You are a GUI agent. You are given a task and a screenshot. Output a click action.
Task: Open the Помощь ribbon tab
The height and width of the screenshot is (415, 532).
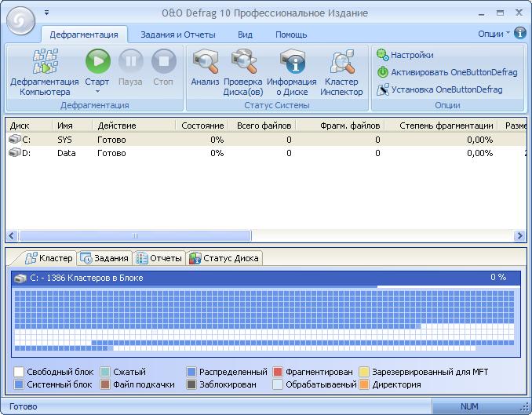click(x=291, y=35)
